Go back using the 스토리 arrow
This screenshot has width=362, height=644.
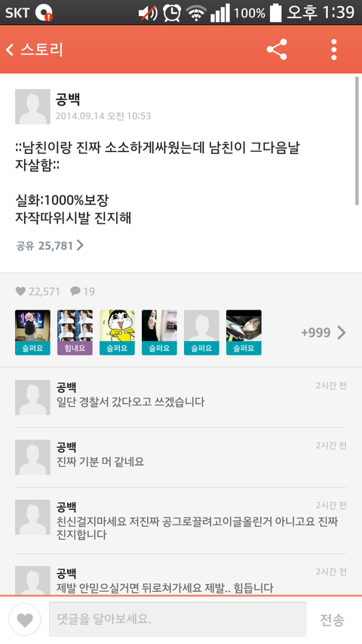tap(10, 50)
